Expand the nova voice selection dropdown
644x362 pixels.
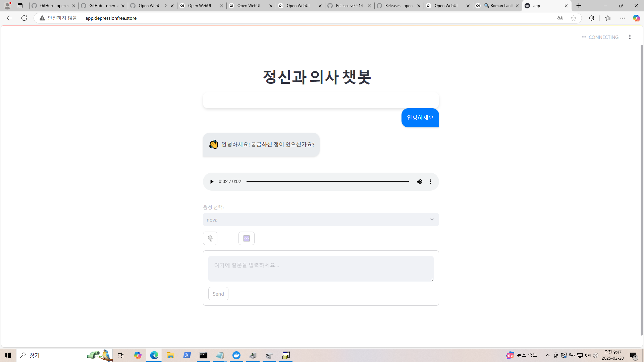click(x=321, y=220)
